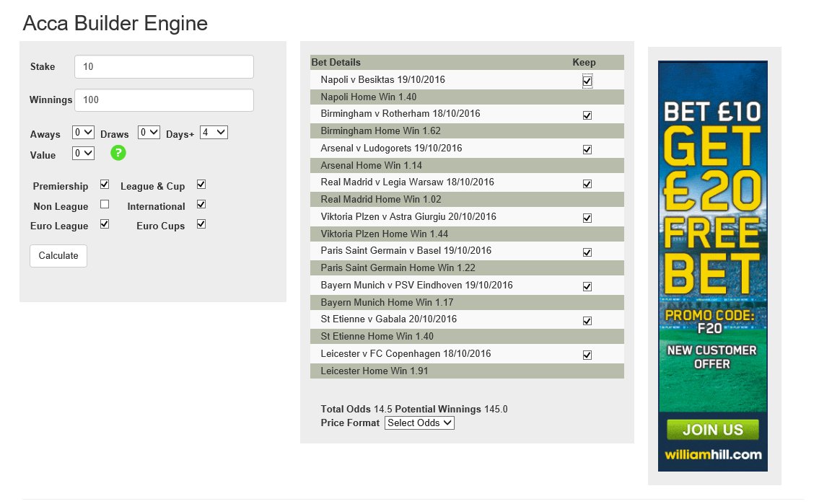Open the Price Format Select Odds dropdown
This screenshot has height=504, width=819.
pyautogui.click(x=419, y=423)
